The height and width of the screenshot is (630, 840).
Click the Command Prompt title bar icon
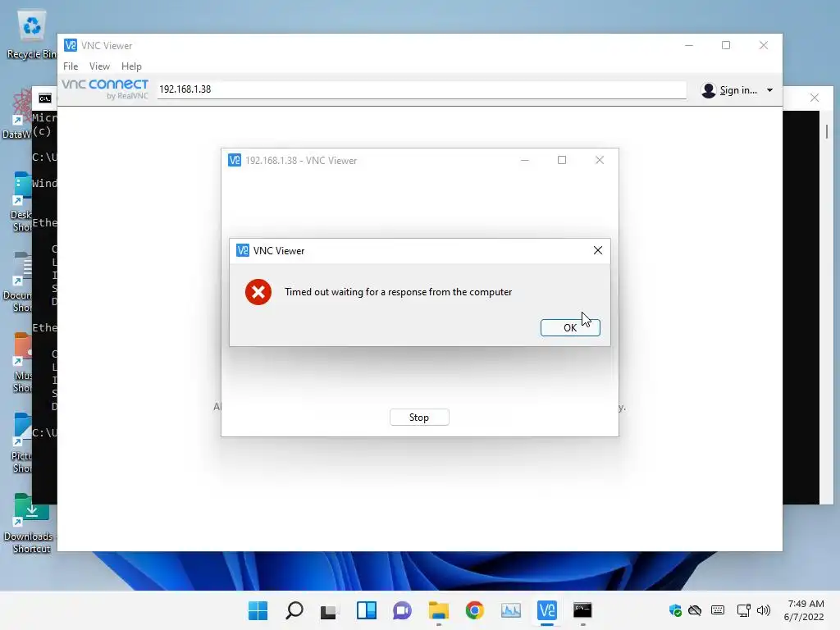point(45,98)
